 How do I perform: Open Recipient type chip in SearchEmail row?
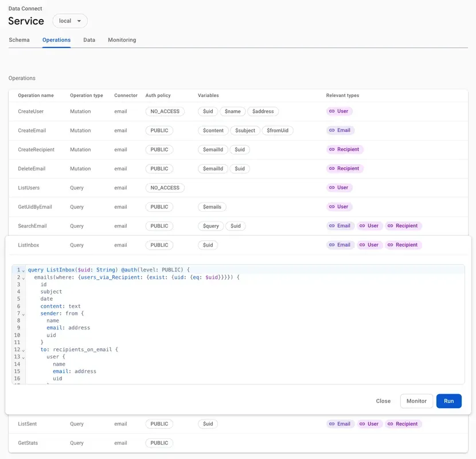click(x=403, y=226)
